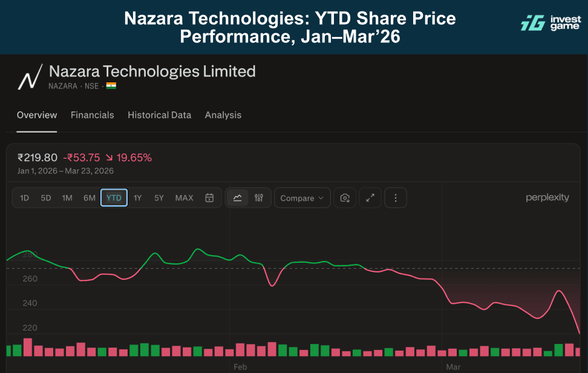Select the 5Y time range

tap(159, 198)
